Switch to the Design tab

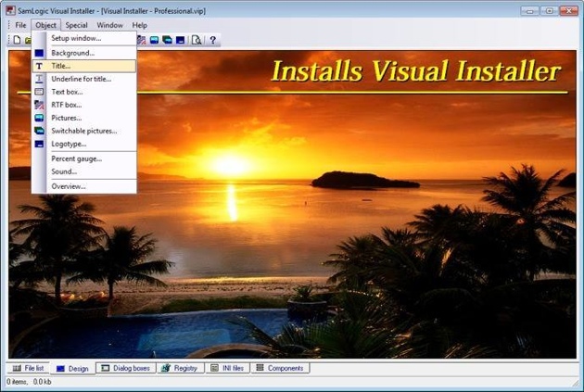pyautogui.click(x=72, y=369)
